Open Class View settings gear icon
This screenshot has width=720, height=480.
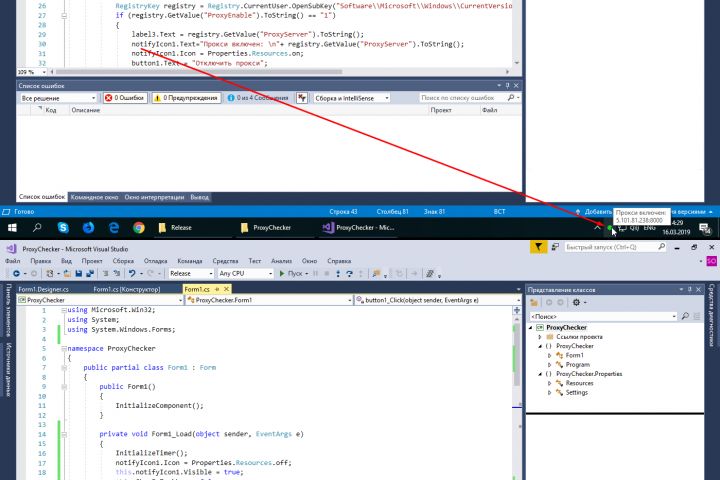point(576,302)
